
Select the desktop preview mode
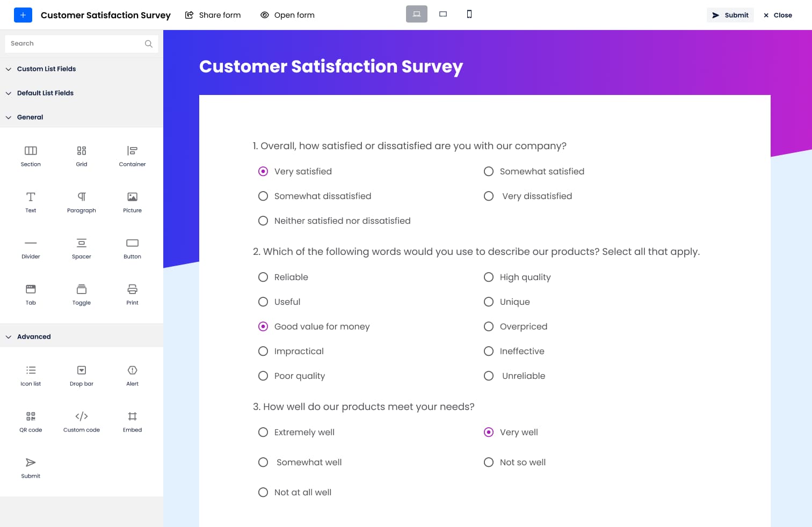(x=417, y=14)
